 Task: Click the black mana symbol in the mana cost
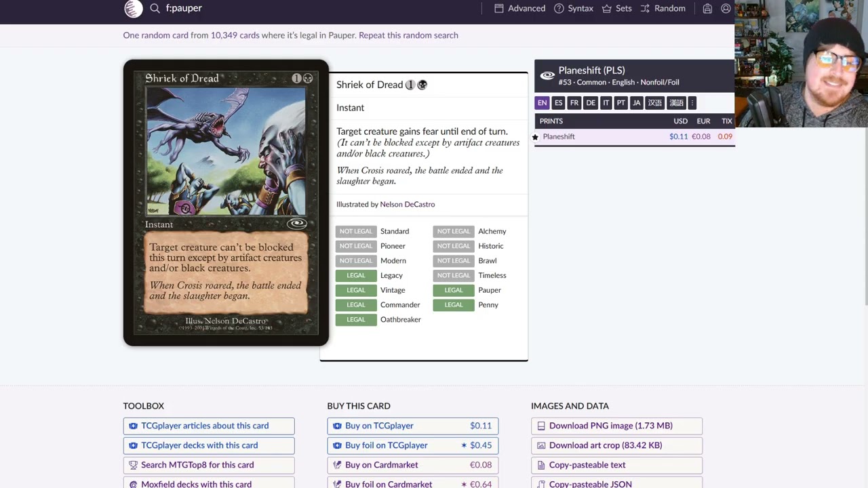point(422,85)
